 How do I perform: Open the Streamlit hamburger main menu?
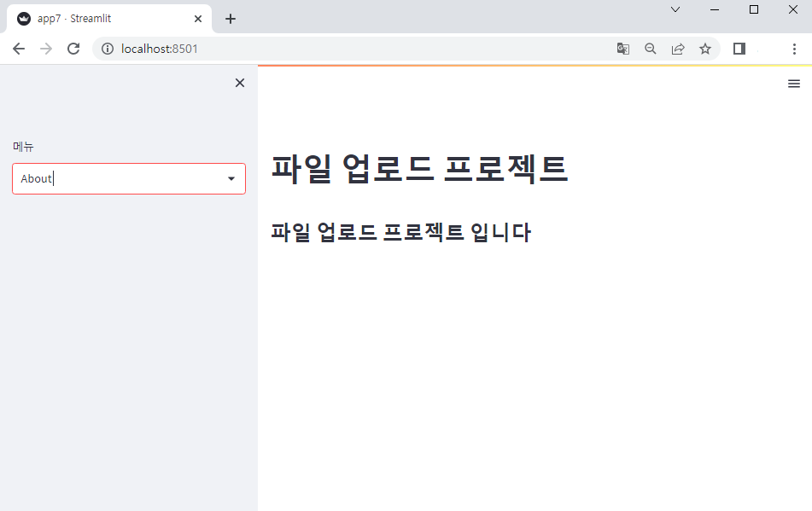794,84
